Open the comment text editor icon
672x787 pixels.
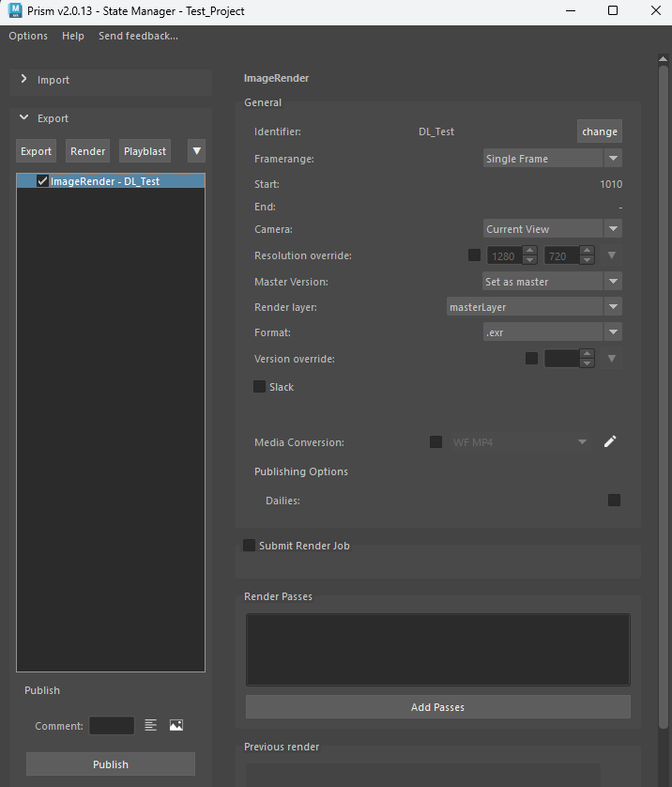pyautogui.click(x=150, y=725)
